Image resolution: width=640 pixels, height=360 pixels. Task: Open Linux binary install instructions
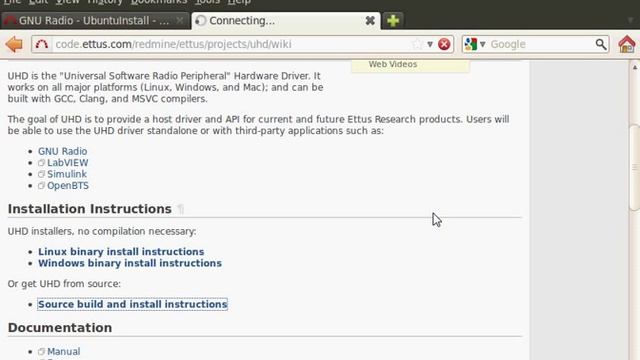[121, 251]
